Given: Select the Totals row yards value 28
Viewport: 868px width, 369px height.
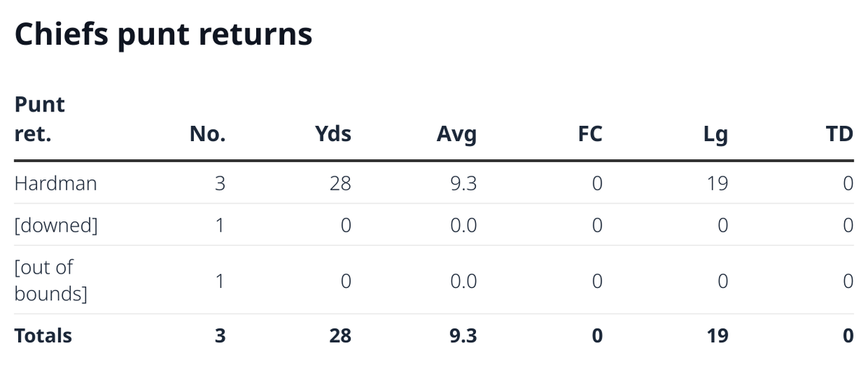Looking at the screenshot, I should coord(340,336).
